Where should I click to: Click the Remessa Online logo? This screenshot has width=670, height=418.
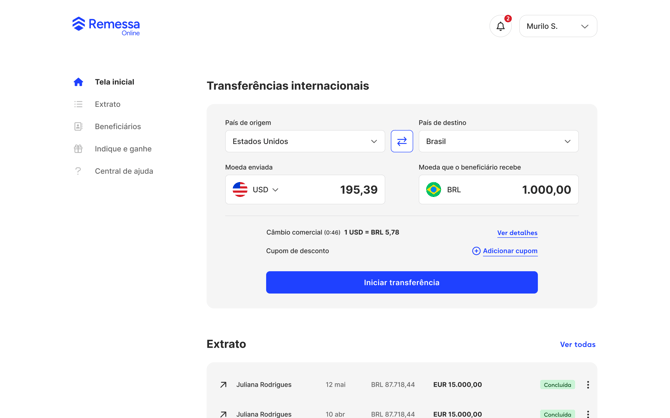tap(106, 26)
